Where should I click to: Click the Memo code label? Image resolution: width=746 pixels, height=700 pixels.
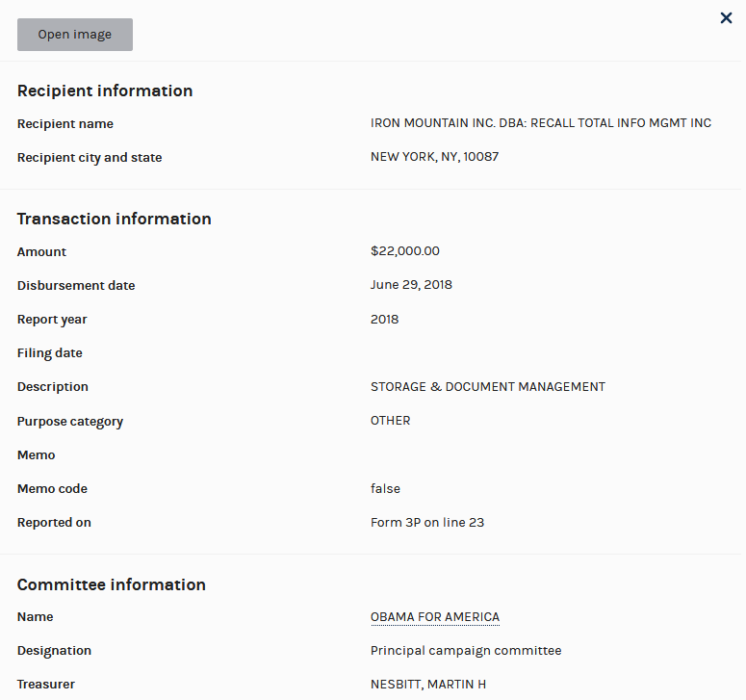tap(52, 489)
